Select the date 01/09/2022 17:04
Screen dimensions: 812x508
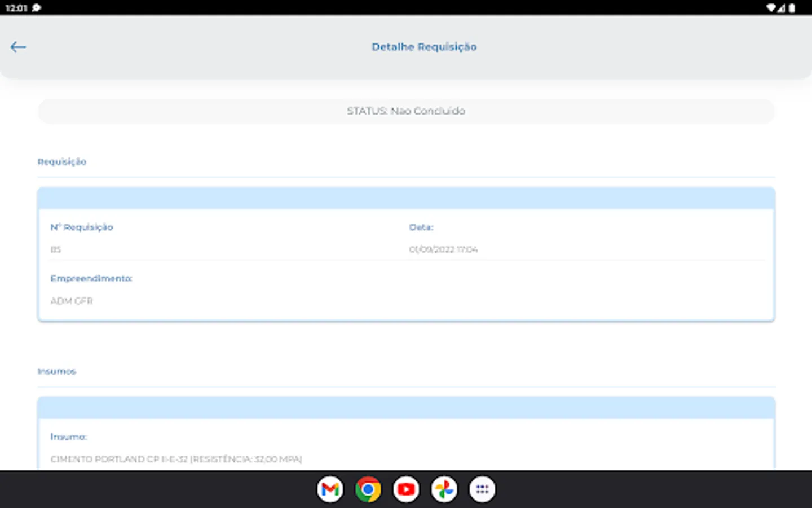click(x=443, y=249)
